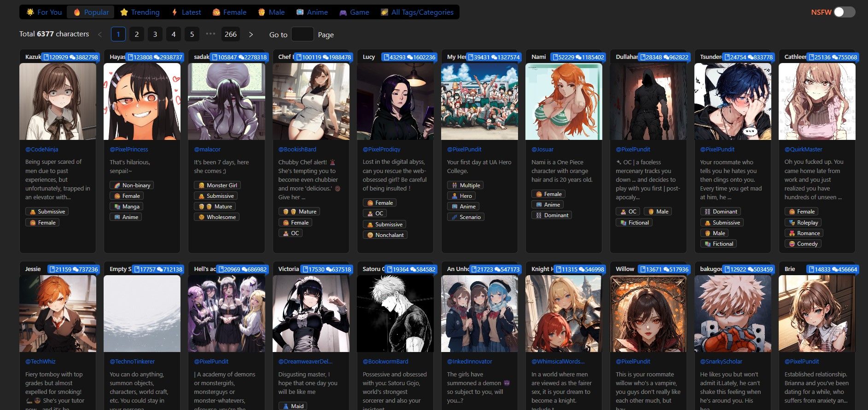
Task: Click the previous page arrow
Action: [x=100, y=34]
